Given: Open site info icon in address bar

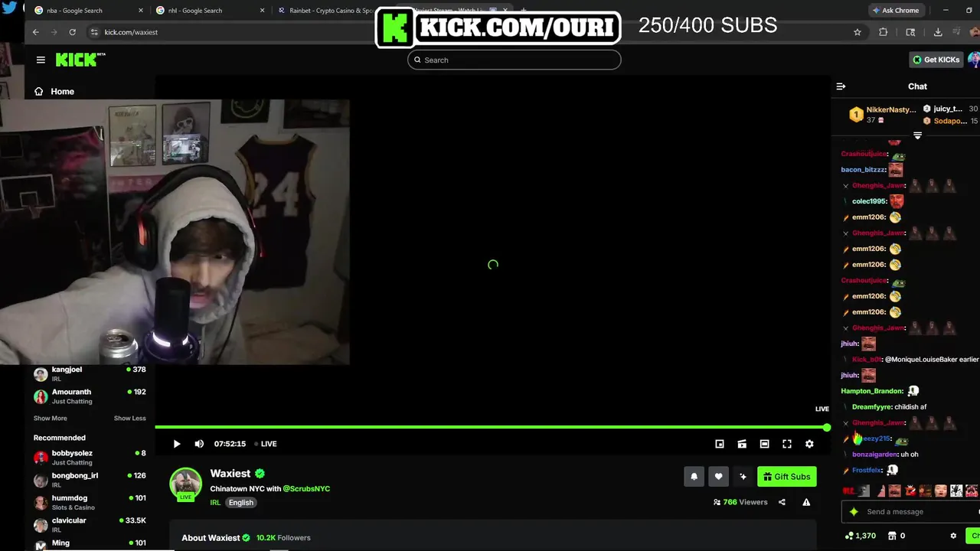Looking at the screenshot, I should 94,32.
